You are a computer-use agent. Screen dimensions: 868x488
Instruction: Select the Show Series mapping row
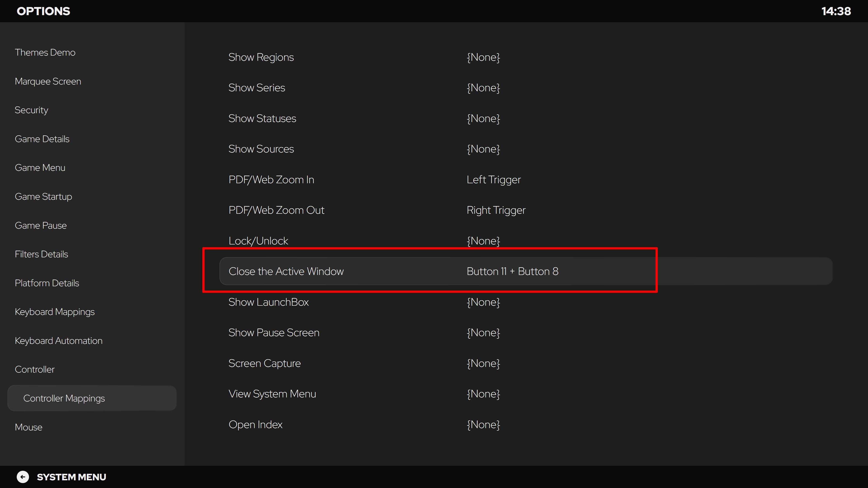(526, 88)
